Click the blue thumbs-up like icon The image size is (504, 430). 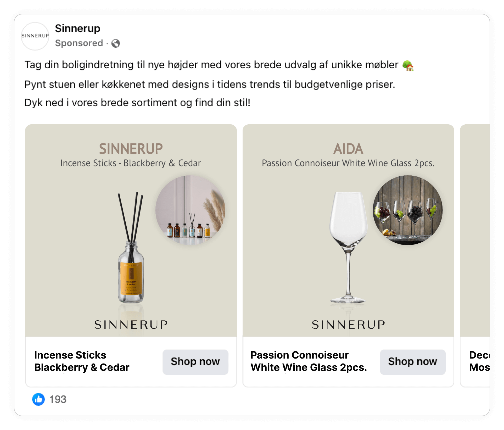coord(38,399)
